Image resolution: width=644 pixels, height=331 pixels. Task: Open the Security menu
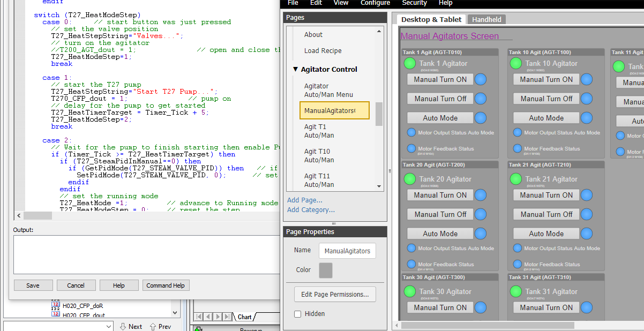click(414, 3)
